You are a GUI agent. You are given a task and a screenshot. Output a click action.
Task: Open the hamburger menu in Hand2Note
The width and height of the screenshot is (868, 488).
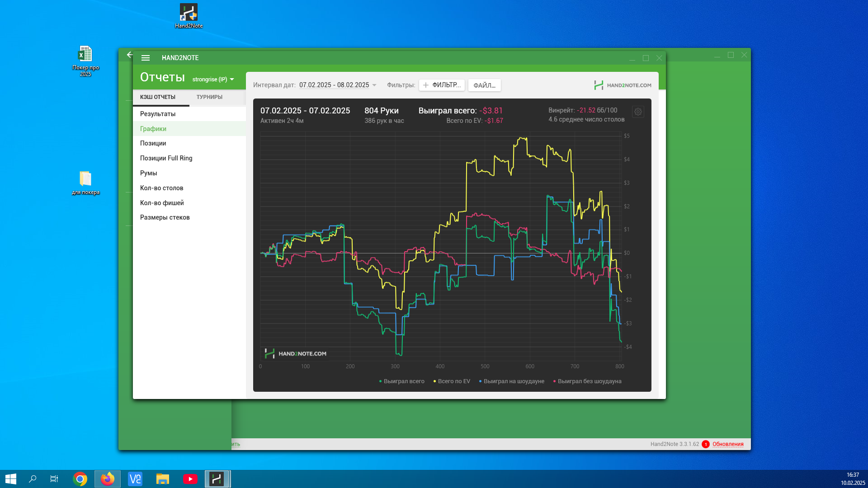point(145,58)
